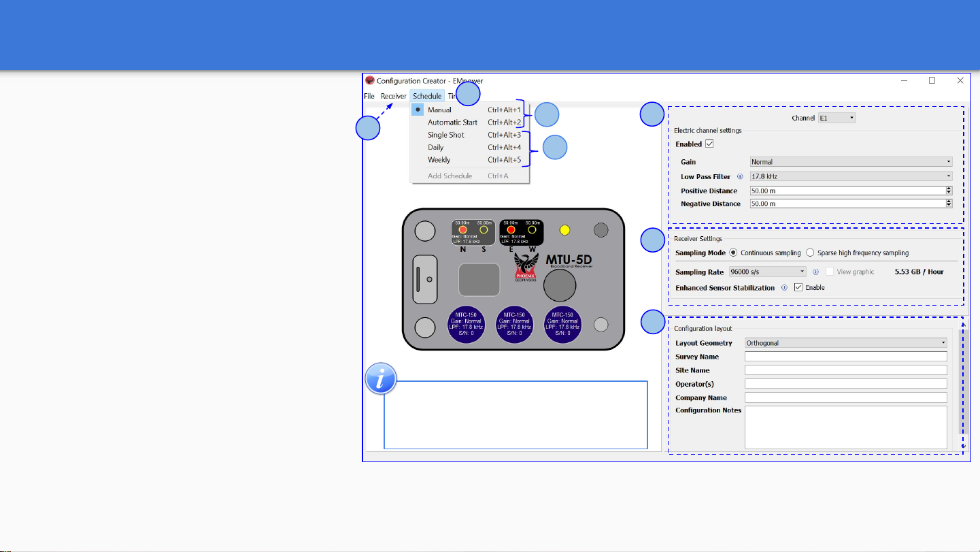
Task: Select Continuous sampling radio button
Action: (x=733, y=253)
